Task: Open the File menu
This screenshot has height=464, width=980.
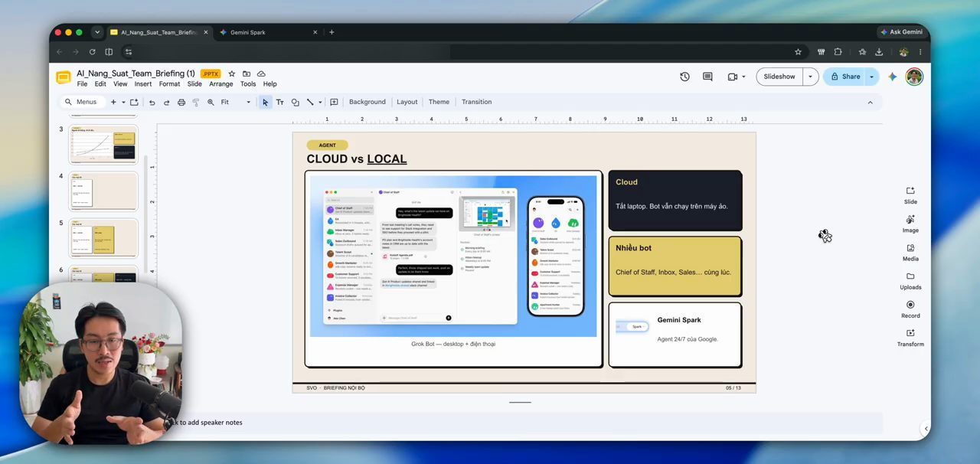Action: [x=82, y=84]
